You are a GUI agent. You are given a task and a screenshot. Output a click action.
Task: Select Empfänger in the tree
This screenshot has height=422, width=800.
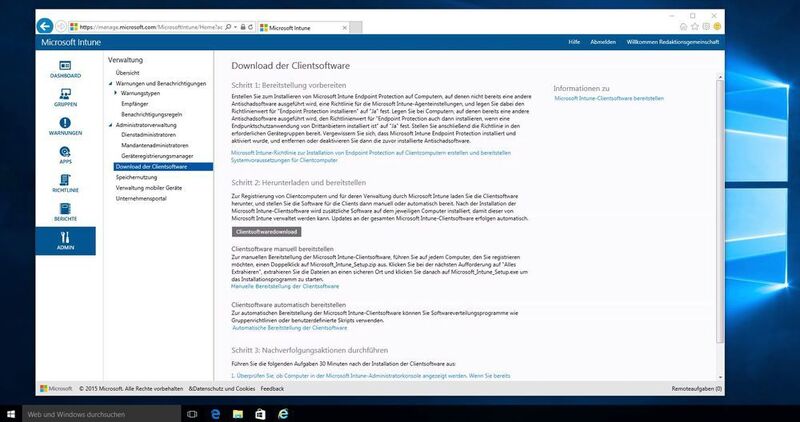tap(135, 104)
